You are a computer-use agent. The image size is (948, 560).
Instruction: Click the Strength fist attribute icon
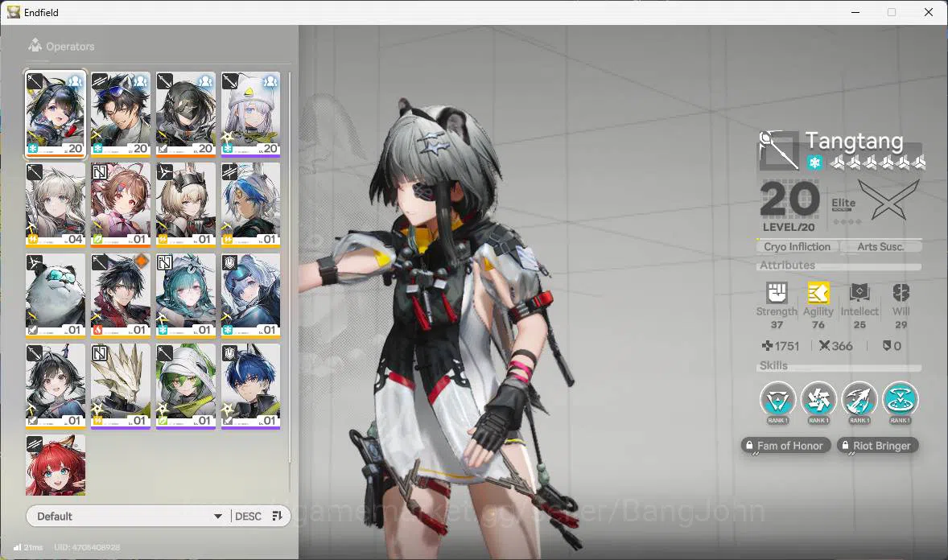point(777,293)
